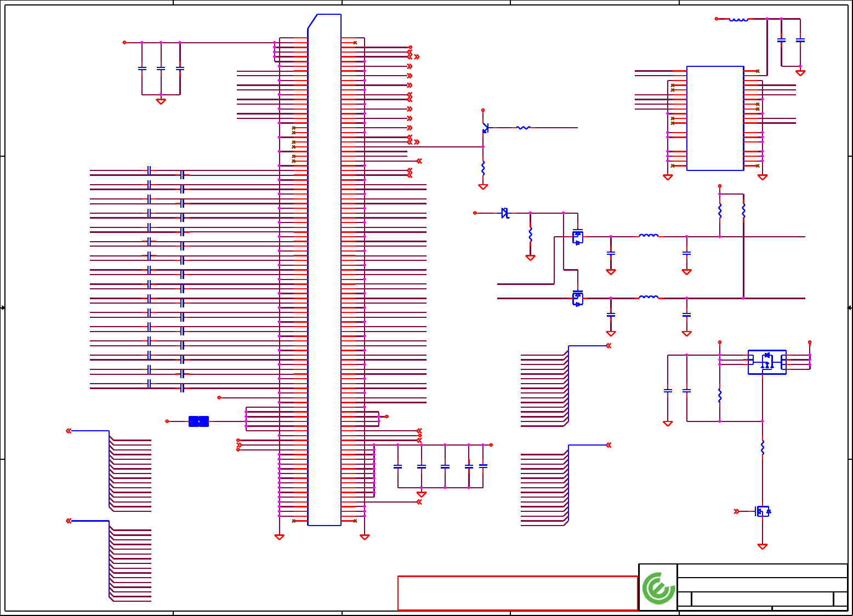
Task: Click the diode symbol on power input
Action: pos(505,213)
